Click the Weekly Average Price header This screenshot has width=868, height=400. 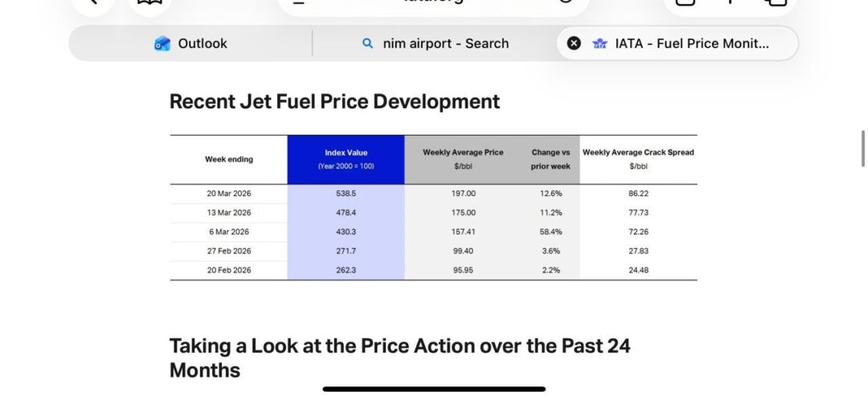[463, 159]
